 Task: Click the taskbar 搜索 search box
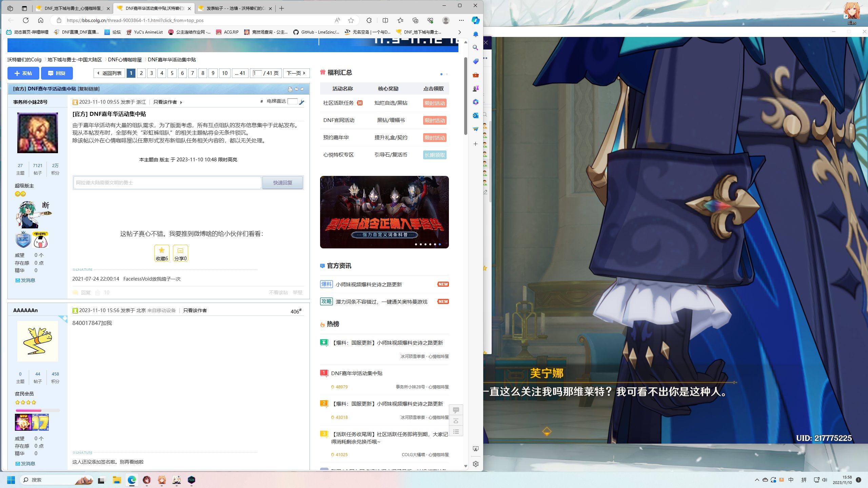(x=56, y=480)
